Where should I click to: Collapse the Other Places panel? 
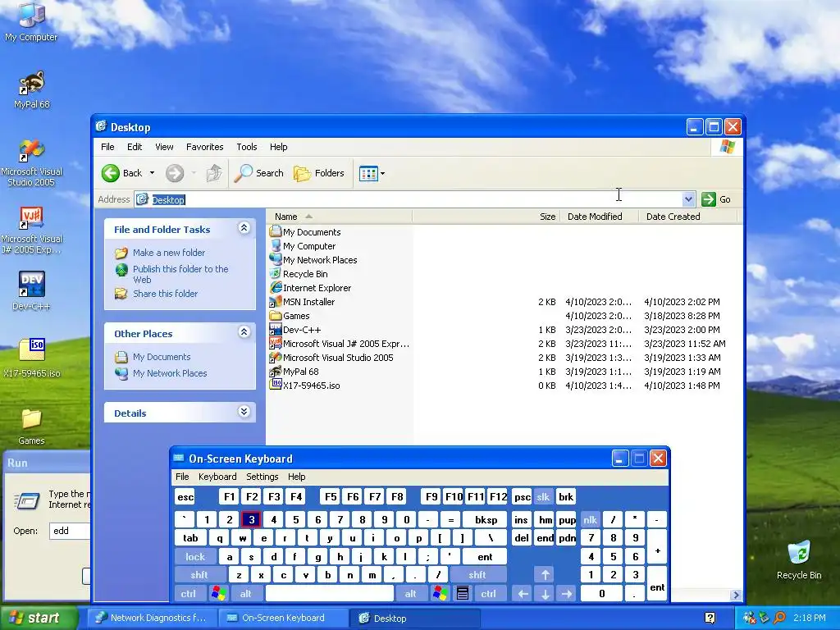pyautogui.click(x=244, y=332)
